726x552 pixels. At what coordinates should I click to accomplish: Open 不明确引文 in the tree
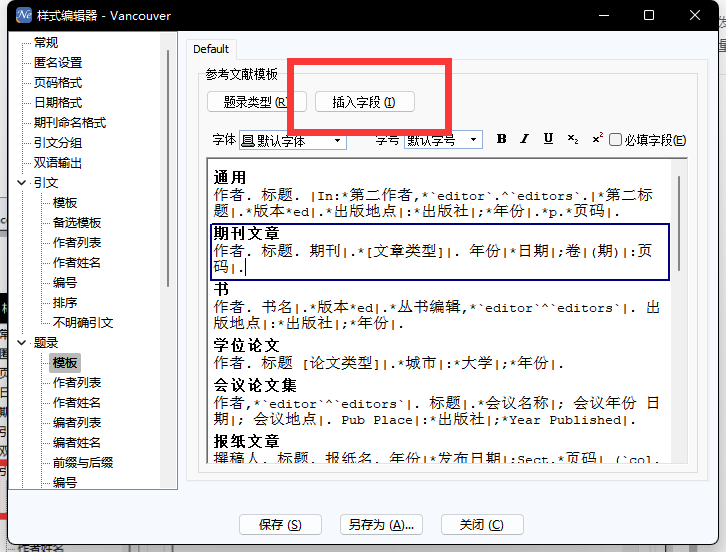point(83,322)
